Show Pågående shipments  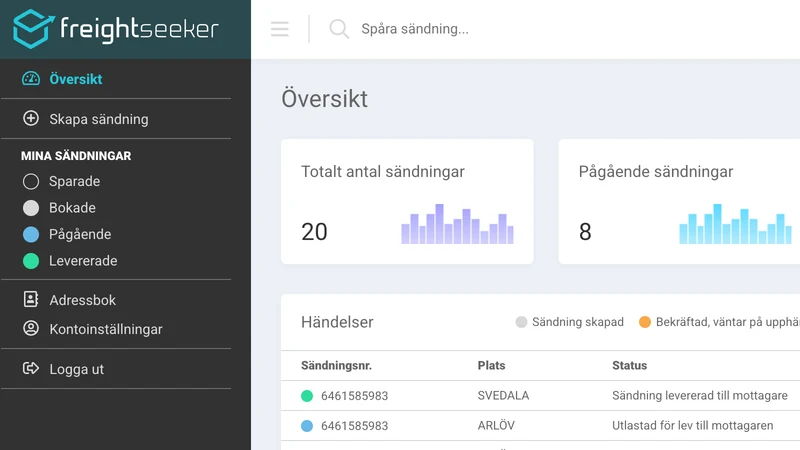point(80,234)
